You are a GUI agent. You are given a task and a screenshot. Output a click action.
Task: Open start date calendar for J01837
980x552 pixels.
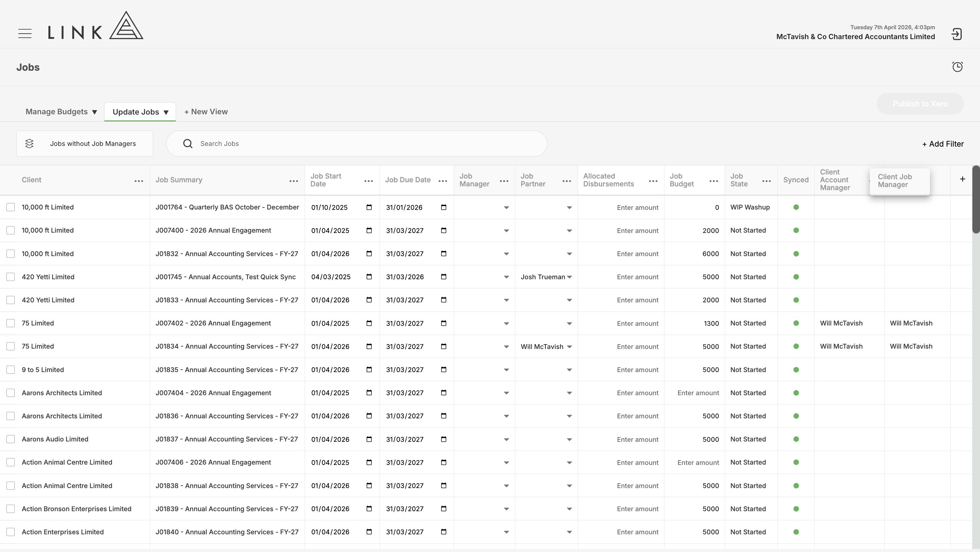click(x=369, y=439)
